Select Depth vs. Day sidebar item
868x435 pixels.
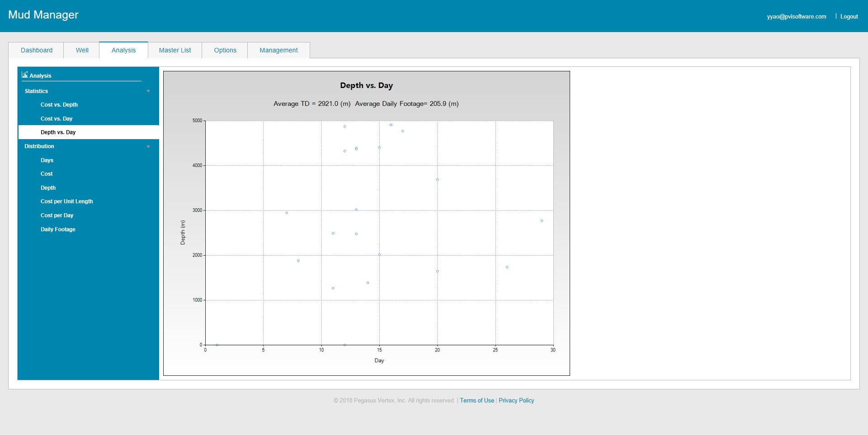tap(58, 132)
